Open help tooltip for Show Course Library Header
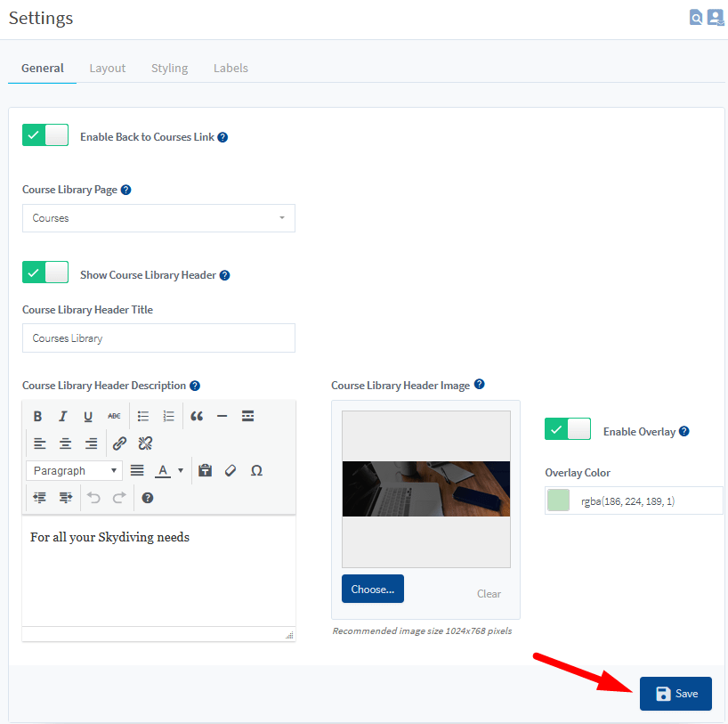 (x=224, y=275)
